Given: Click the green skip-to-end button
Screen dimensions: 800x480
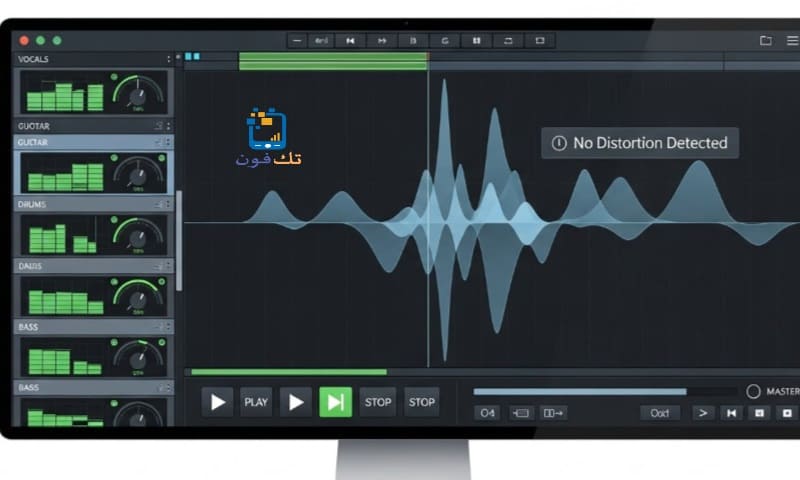Looking at the screenshot, I should click(x=335, y=402).
